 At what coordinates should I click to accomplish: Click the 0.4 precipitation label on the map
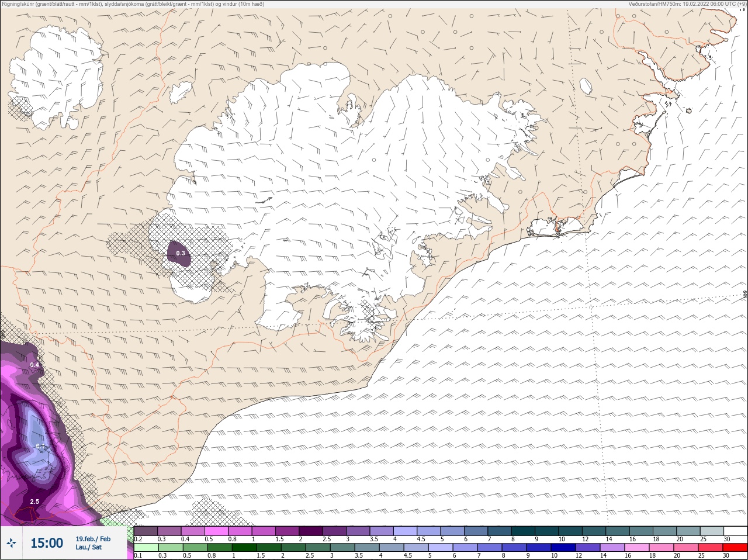(x=34, y=365)
